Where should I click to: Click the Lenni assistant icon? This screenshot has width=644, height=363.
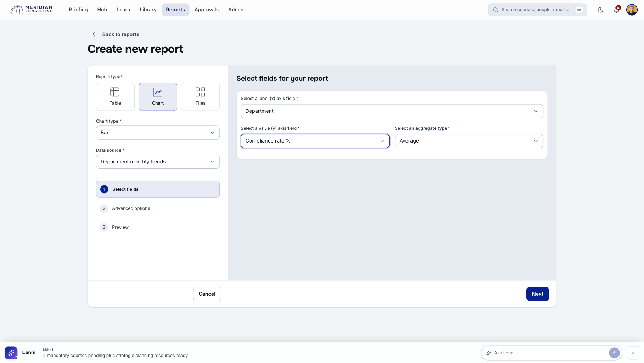pyautogui.click(x=11, y=353)
